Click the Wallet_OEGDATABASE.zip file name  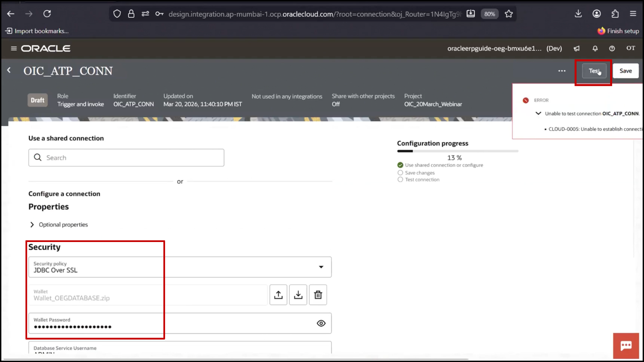click(x=71, y=298)
